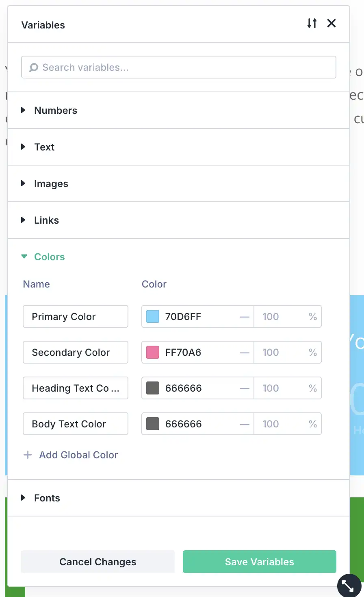Edit the Heading Text Color name field

click(x=76, y=388)
